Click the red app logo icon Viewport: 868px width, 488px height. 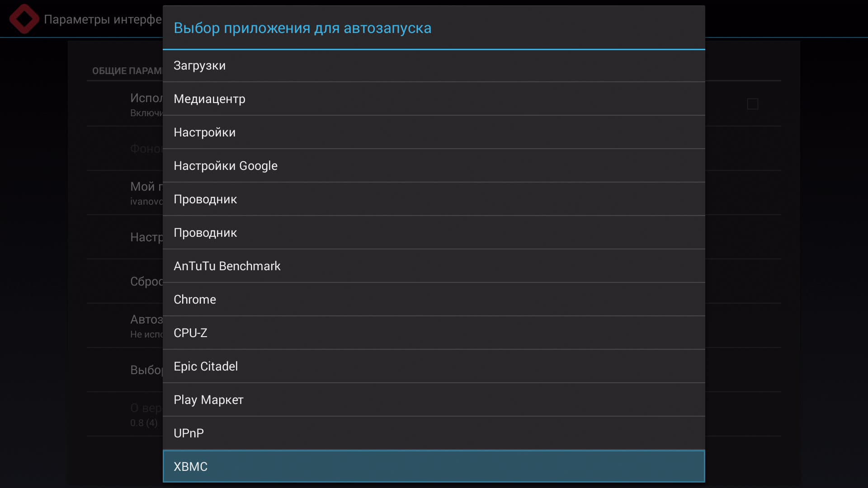click(x=24, y=19)
